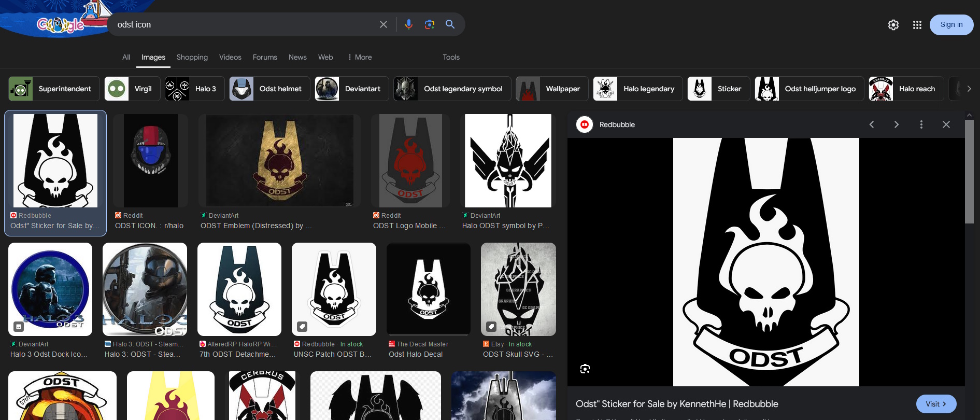Show next image in preview panel
The height and width of the screenshot is (420, 980).
(x=897, y=124)
